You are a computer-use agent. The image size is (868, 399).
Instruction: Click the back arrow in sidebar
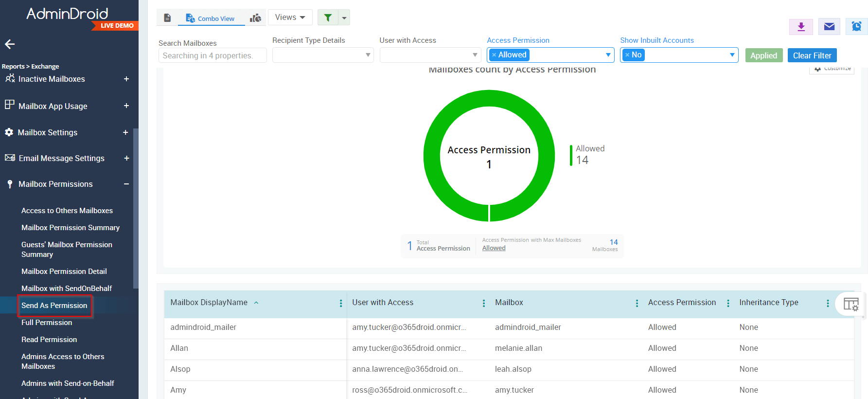[x=10, y=44]
